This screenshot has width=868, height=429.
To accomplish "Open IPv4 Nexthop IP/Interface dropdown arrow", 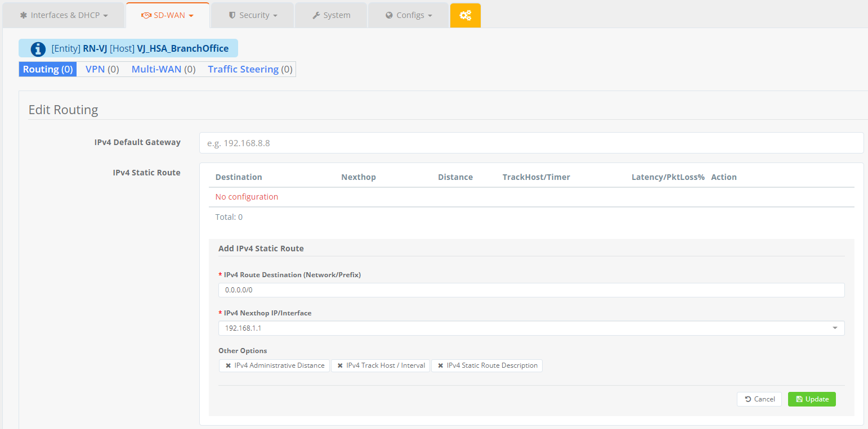I will click(x=835, y=328).
